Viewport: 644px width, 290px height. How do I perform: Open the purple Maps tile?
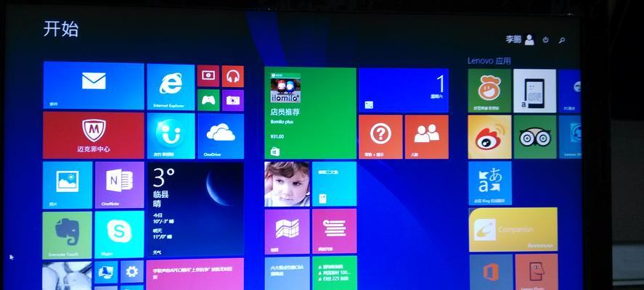click(287, 232)
